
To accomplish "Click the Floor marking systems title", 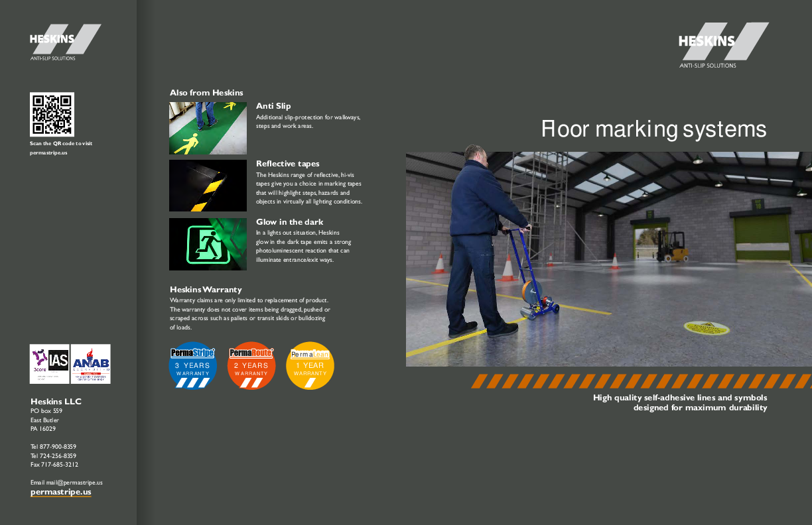I will pyautogui.click(x=653, y=129).
